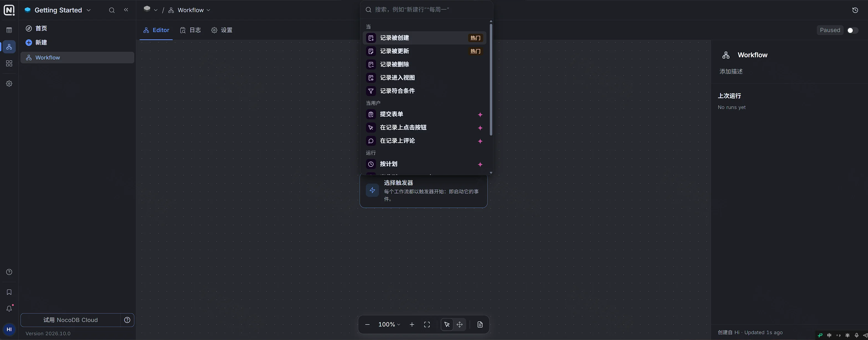Open the workflows icon in left rail
The image size is (868, 340).
tap(9, 47)
